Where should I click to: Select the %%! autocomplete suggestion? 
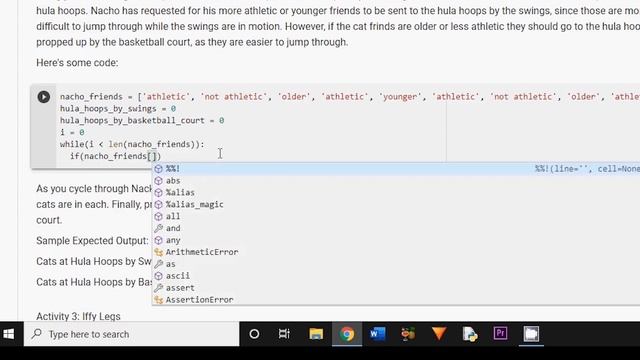396,169
